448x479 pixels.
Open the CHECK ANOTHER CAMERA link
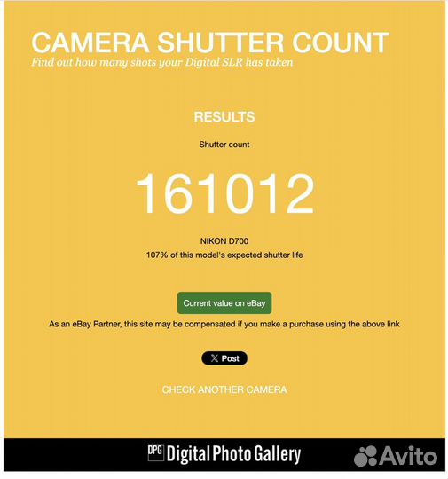coord(224,389)
